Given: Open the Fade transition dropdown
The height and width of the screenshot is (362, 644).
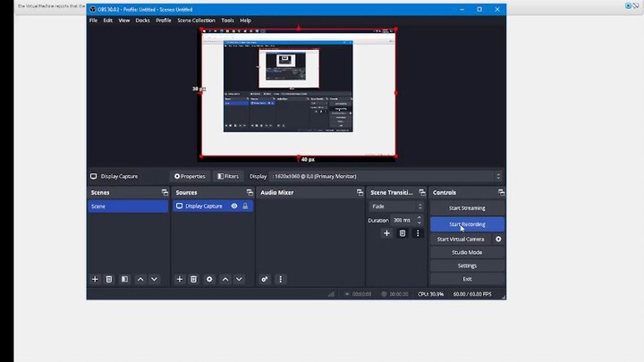Looking at the screenshot, I should (396, 206).
